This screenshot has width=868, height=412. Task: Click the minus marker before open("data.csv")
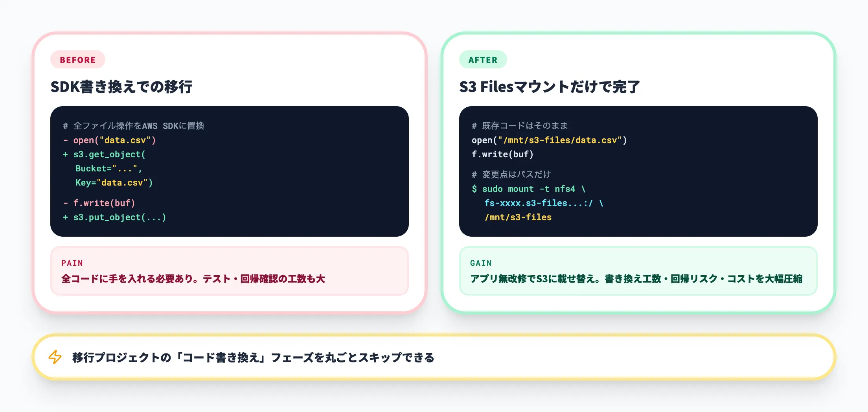(66, 140)
